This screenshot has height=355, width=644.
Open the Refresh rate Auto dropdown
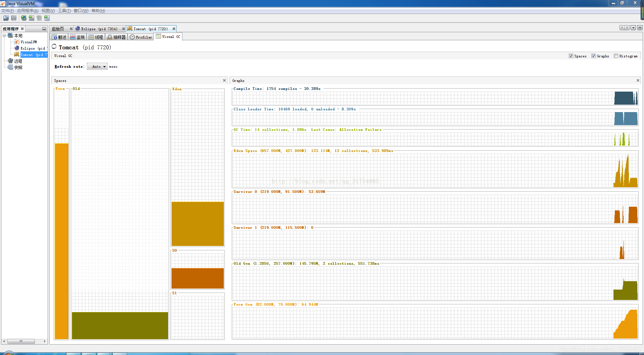(97, 66)
